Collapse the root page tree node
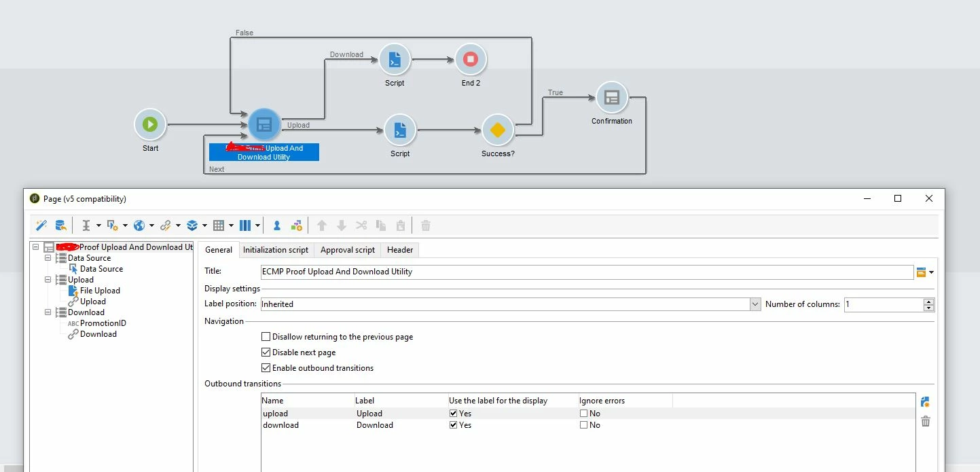The height and width of the screenshot is (472, 980). [x=36, y=247]
